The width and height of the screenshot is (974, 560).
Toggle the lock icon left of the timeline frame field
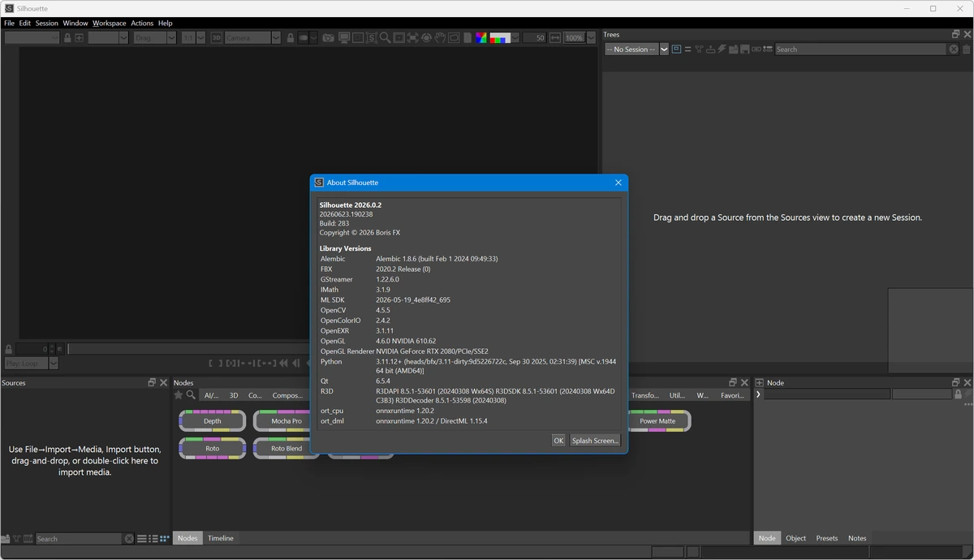pyautogui.click(x=9, y=349)
